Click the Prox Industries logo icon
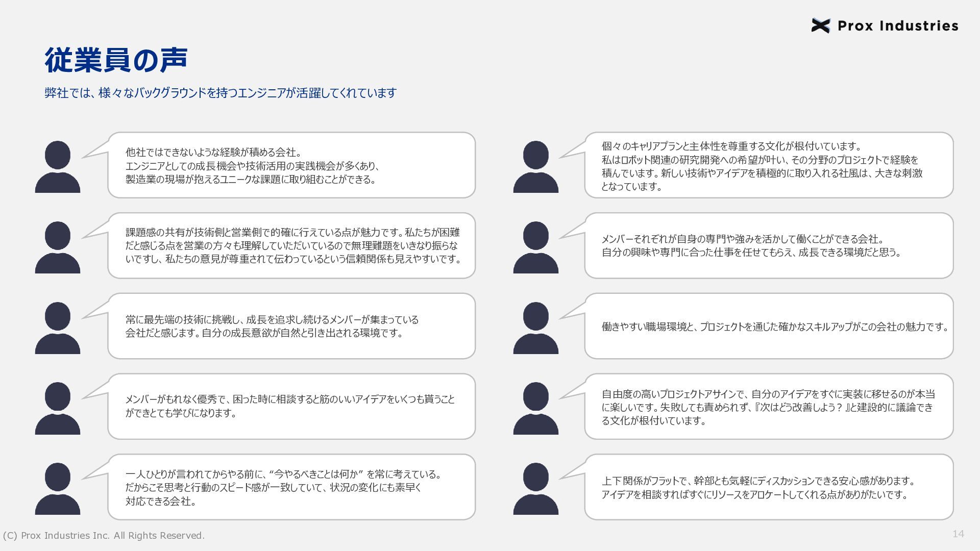 (x=821, y=26)
